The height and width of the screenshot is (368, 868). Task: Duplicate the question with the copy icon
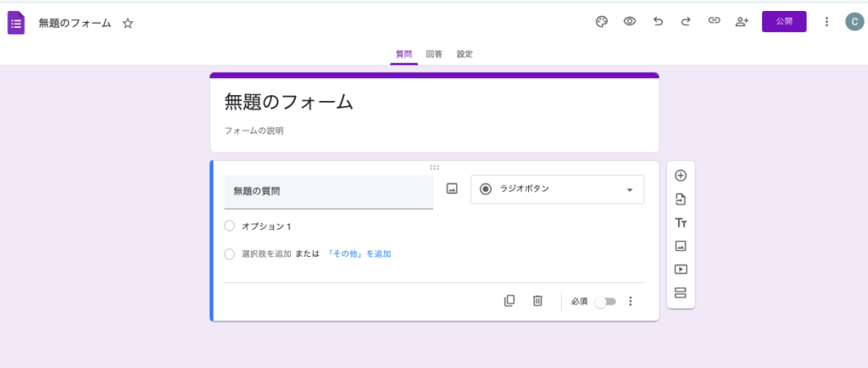(x=509, y=301)
